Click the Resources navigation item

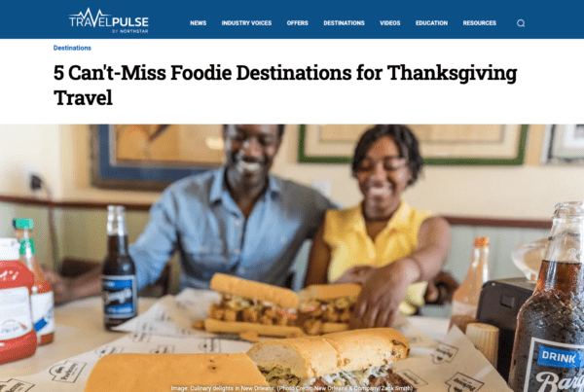[480, 23]
